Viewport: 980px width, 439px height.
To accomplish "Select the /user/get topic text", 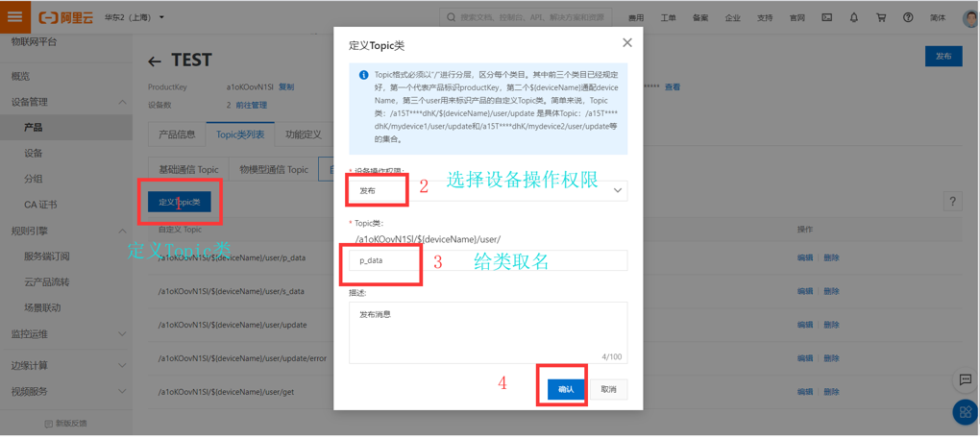I will click(x=226, y=393).
